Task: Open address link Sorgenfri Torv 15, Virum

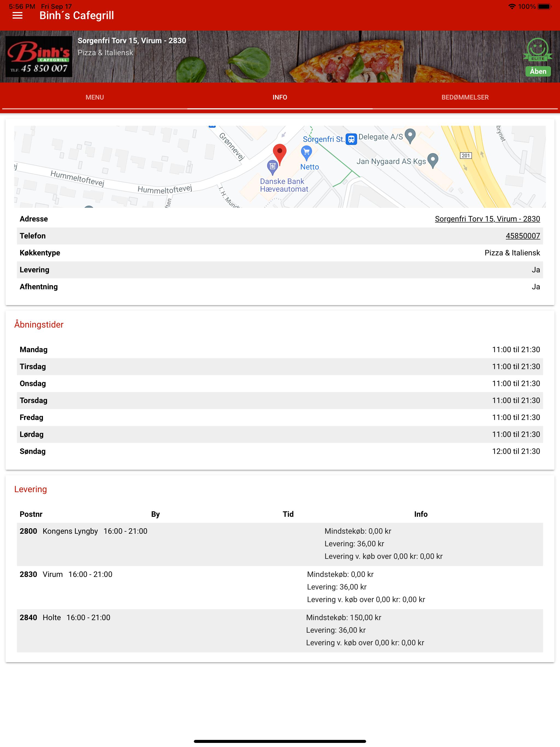Action: (487, 219)
